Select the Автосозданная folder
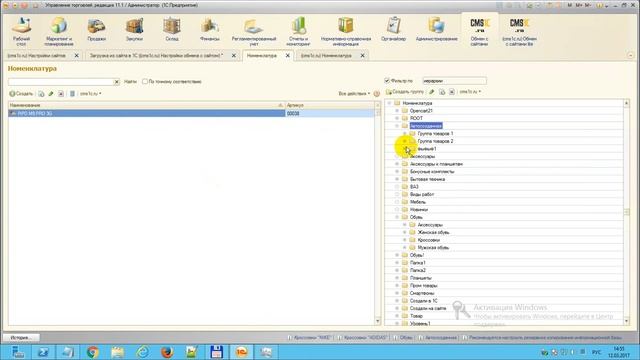Screen dimensions: 640x360 tap(426, 126)
